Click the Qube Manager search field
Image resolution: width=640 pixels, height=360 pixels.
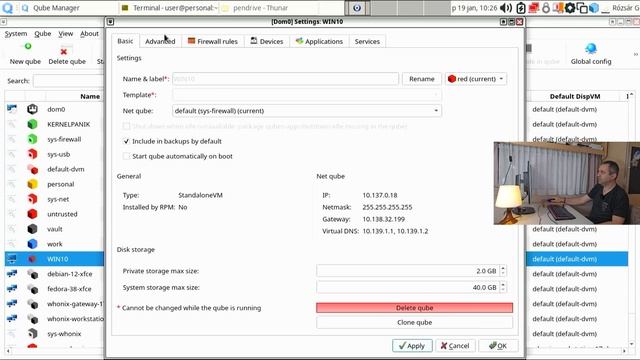pos(69,81)
